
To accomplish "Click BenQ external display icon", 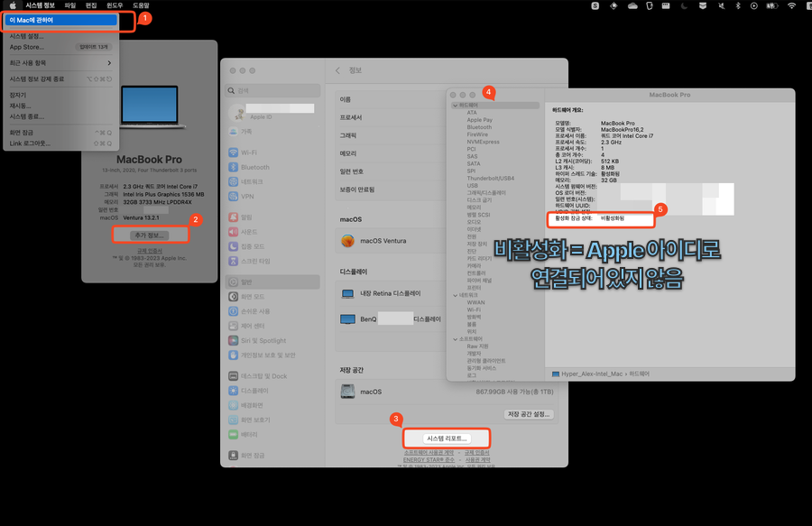I will pos(347,318).
